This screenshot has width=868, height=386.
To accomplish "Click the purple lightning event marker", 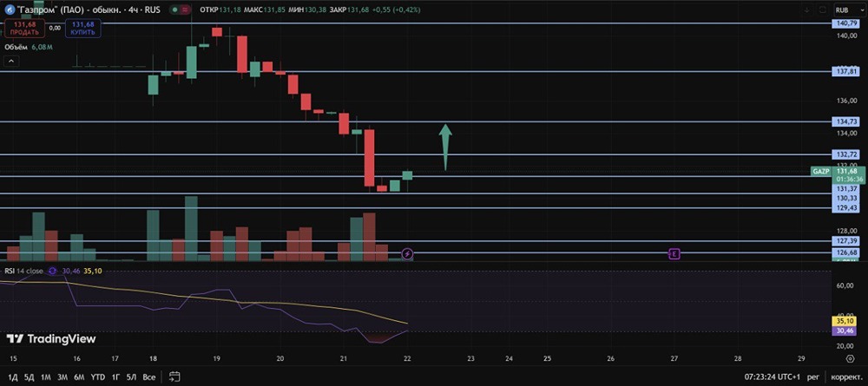I will click(x=407, y=254).
